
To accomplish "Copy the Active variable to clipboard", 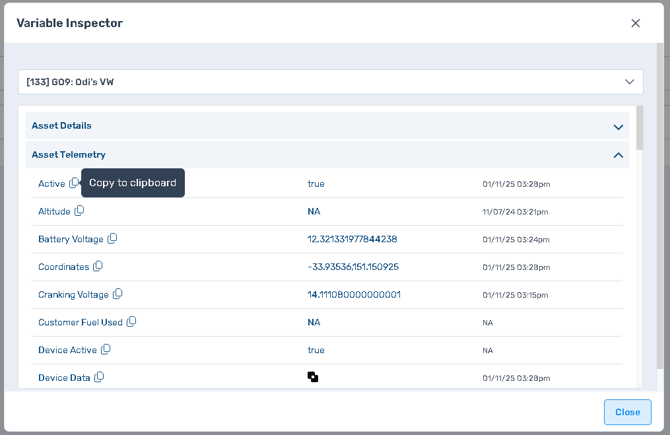I will click(74, 183).
